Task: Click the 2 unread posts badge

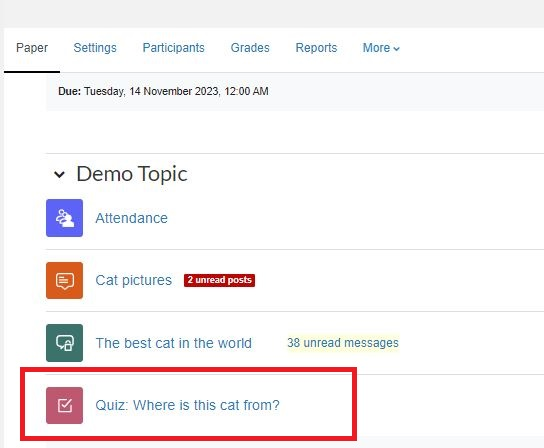Action: [x=219, y=280]
